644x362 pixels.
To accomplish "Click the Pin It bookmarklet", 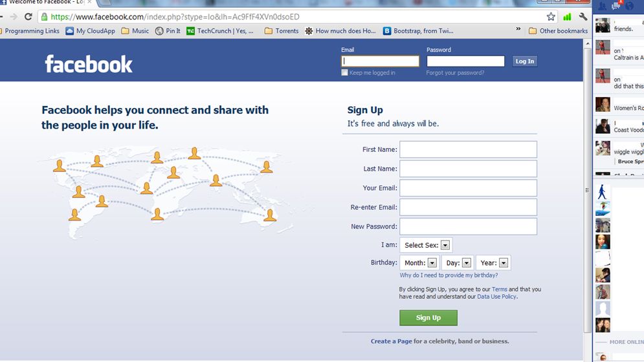I will pyautogui.click(x=168, y=31).
